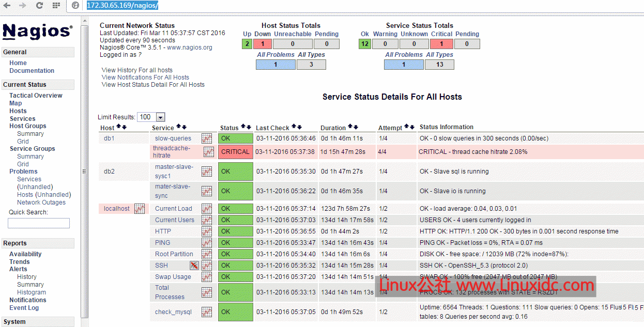Open the performance graph for master-slave-sysc1

pos(207,171)
